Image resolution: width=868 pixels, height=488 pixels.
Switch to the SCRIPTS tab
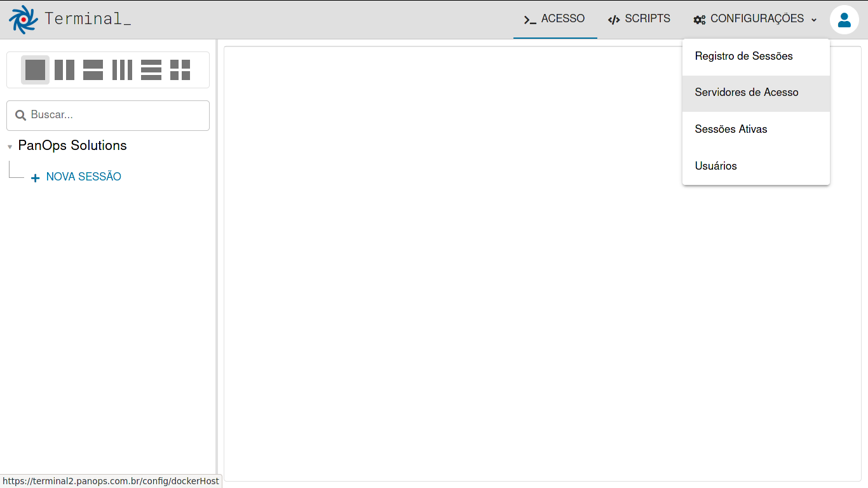[639, 19]
